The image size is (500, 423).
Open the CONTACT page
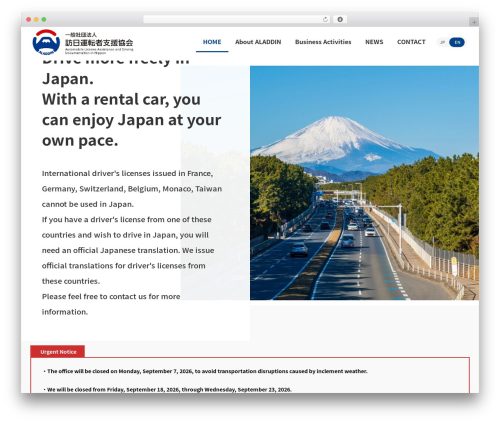[x=411, y=42]
